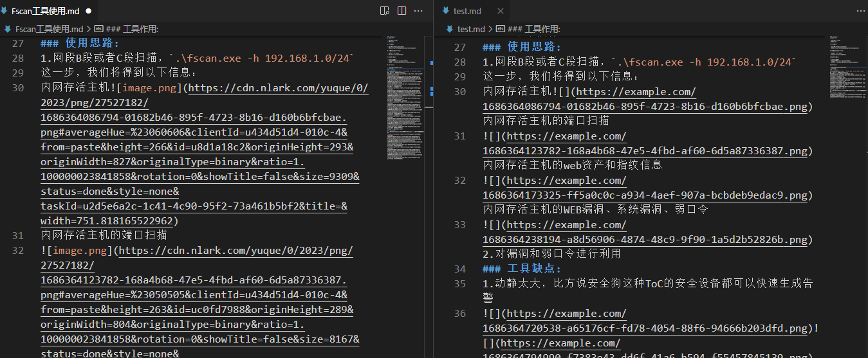The height and width of the screenshot is (358, 868).
Task: Open '### 工具作用:' breadcrumb in right editor
Action: click(x=533, y=29)
